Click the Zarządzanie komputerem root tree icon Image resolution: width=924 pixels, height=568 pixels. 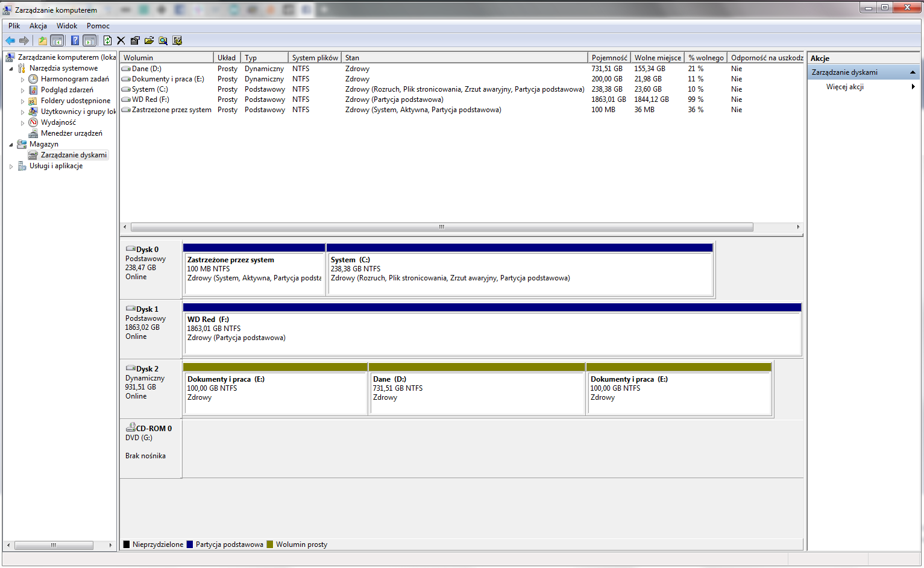pos(10,57)
